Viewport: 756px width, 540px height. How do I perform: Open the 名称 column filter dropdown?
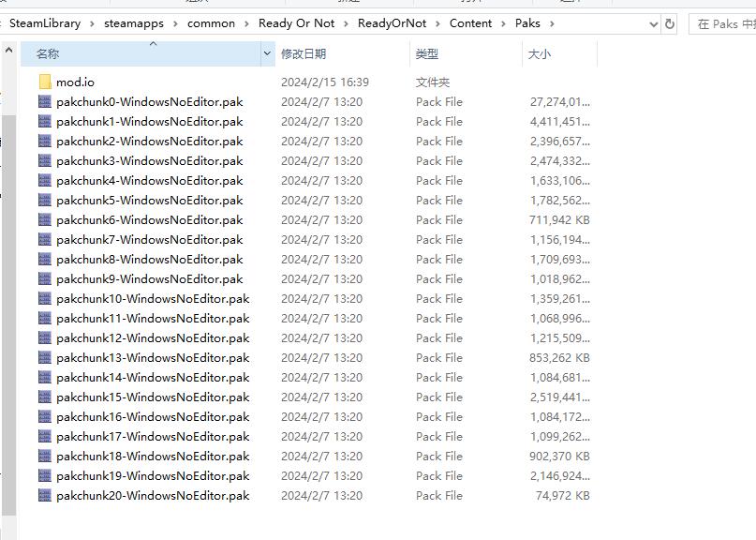pyautogui.click(x=267, y=53)
